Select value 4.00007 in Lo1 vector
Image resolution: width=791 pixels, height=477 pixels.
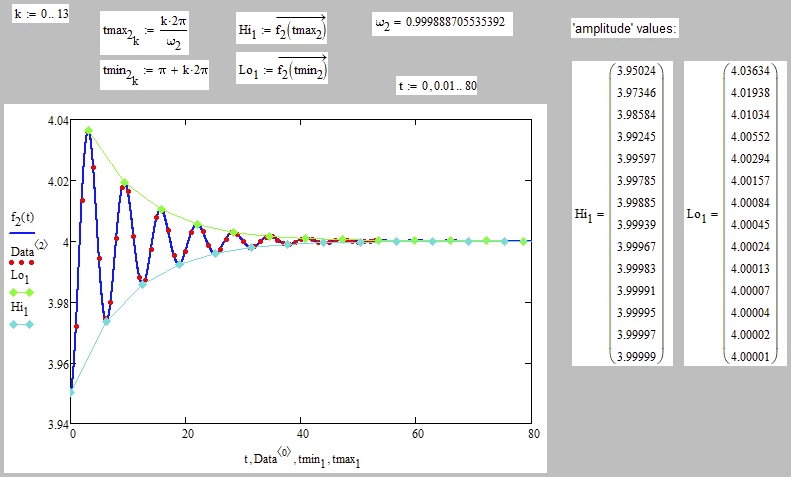pyautogui.click(x=751, y=290)
